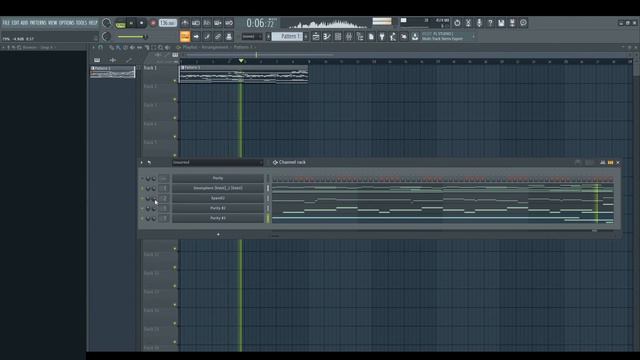Click the one-click audio recording microphone icon

479,23
